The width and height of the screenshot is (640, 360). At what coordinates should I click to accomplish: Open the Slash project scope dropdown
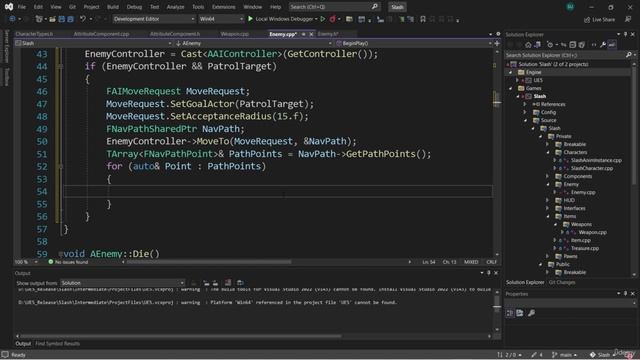pos(93,43)
